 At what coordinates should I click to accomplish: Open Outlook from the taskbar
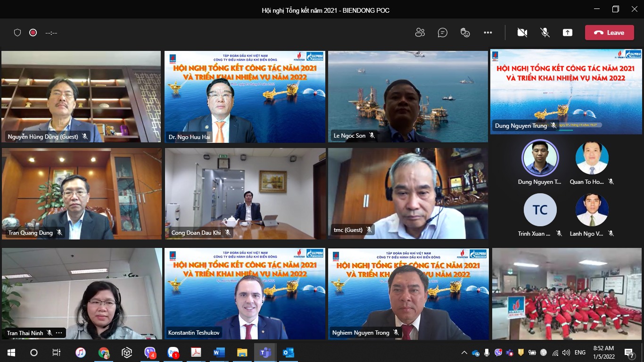pos(289,352)
